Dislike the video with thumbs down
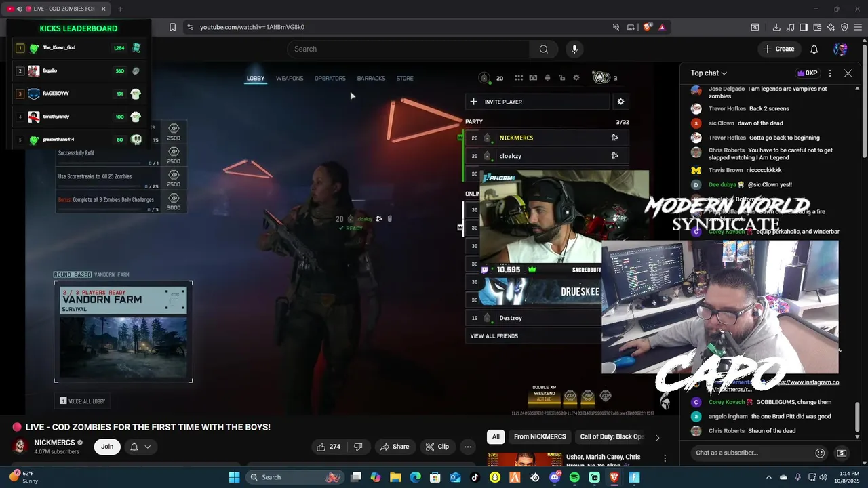Image resolution: width=868 pixels, height=488 pixels. (x=358, y=447)
